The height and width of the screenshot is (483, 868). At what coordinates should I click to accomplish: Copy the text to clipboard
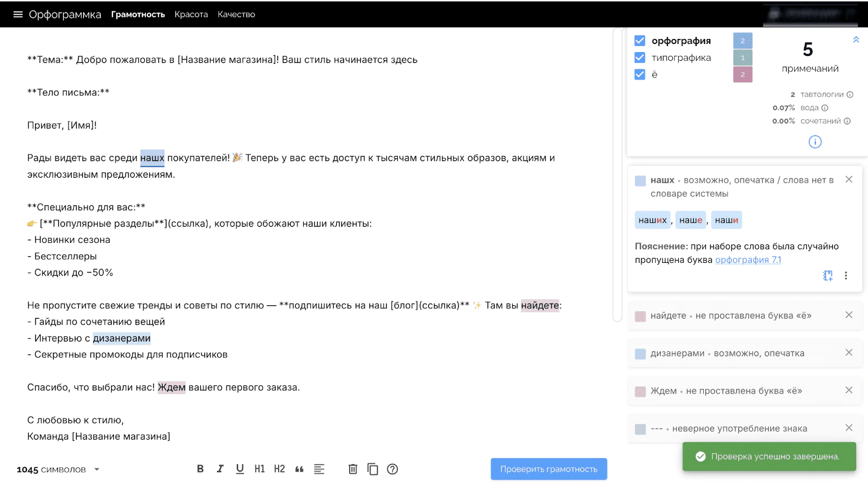click(373, 469)
